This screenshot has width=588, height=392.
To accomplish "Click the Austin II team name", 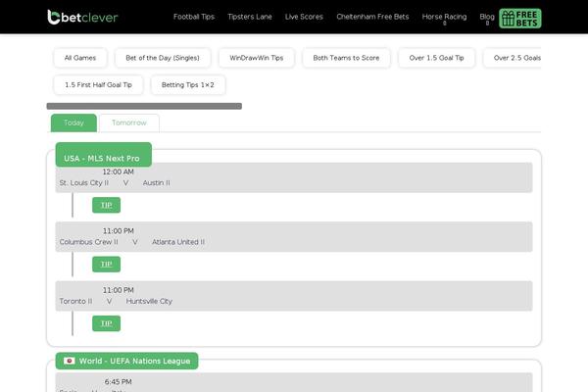I will click(x=157, y=182).
